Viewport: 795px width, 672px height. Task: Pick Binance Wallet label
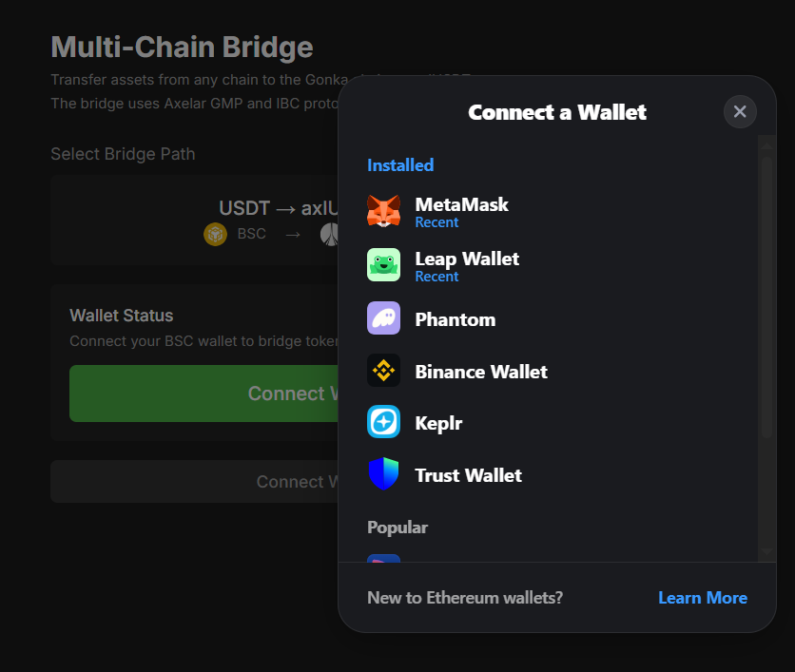(x=481, y=372)
